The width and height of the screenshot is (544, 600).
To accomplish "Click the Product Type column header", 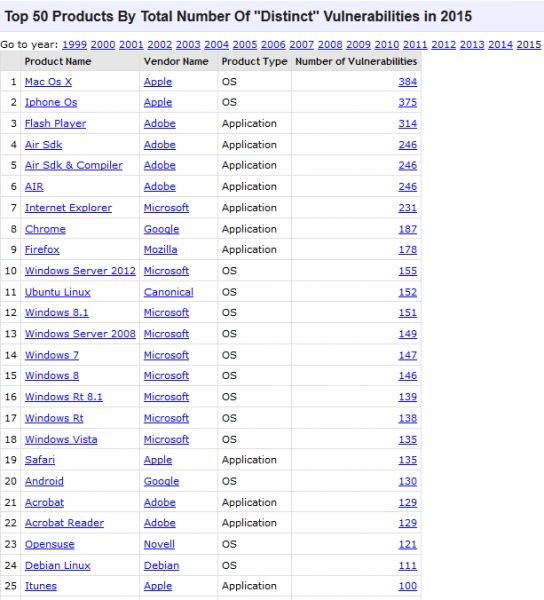I will [x=254, y=62].
